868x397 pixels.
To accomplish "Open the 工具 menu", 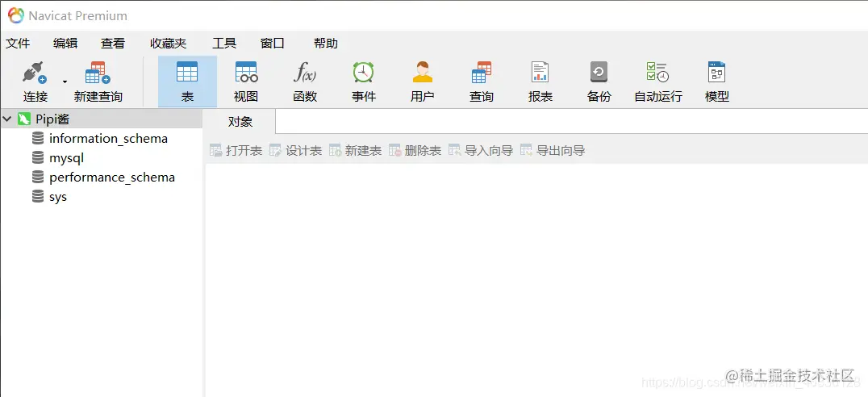I will pyautogui.click(x=224, y=44).
